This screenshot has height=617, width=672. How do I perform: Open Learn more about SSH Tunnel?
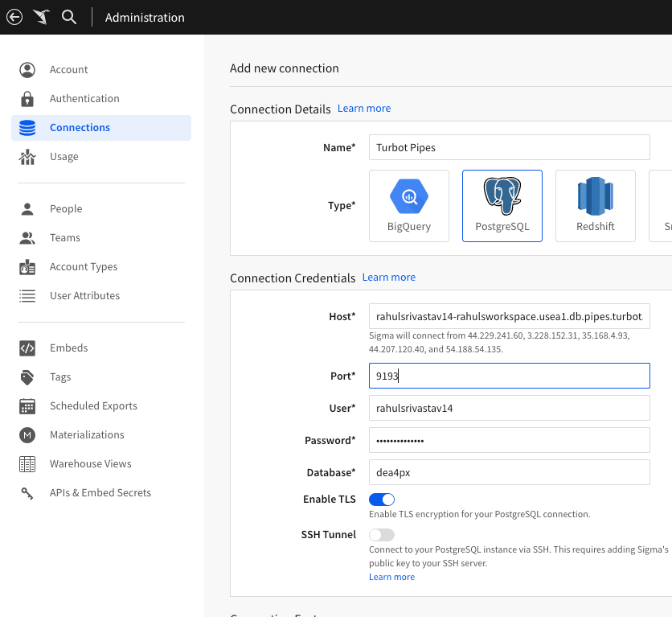click(x=391, y=577)
